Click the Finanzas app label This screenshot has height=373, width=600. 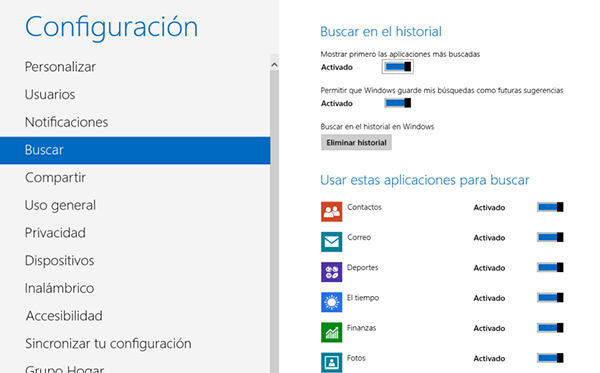tap(361, 328)
